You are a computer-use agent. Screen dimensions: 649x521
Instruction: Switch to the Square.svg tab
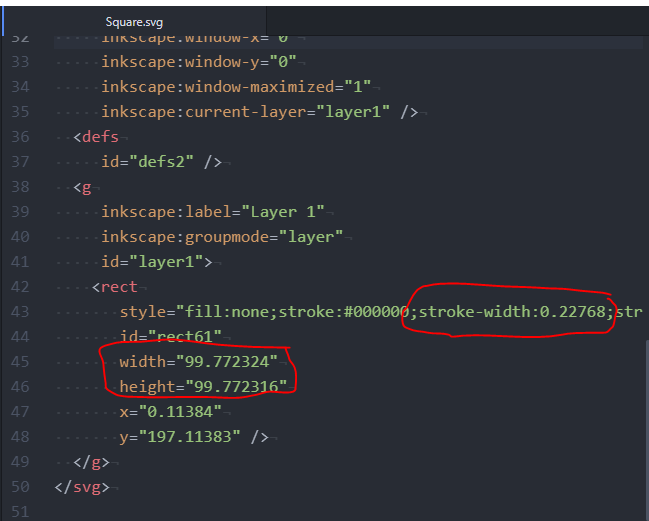pyautogui.click(x=135, y=21)
